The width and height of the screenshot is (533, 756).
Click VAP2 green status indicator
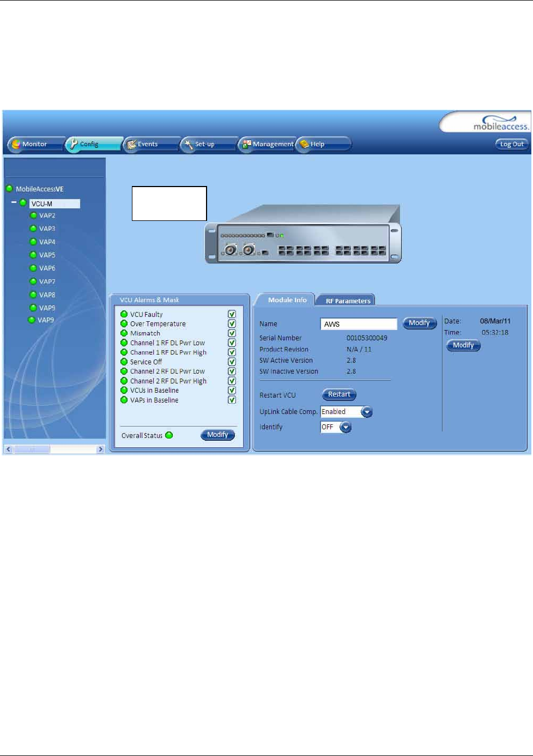coord(33,215)
